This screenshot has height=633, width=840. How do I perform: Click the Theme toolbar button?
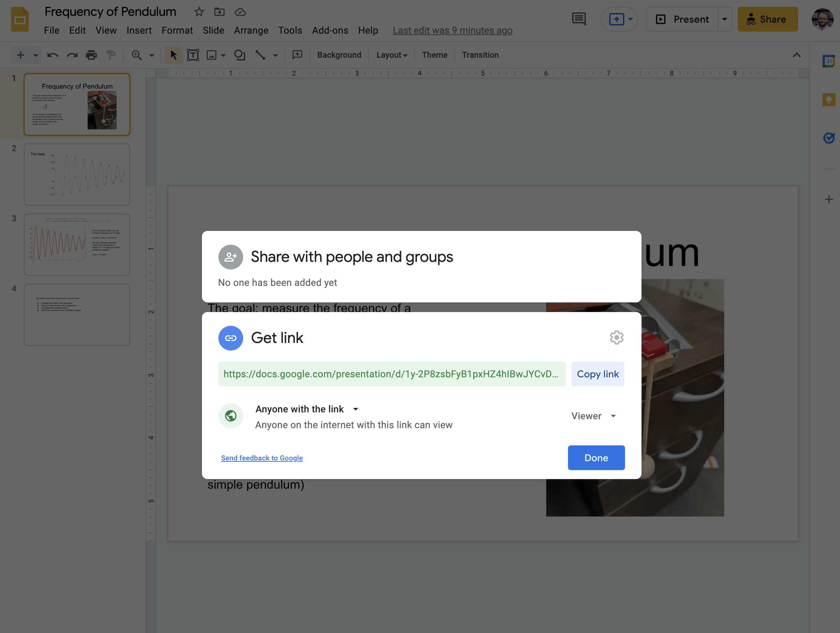434,55
